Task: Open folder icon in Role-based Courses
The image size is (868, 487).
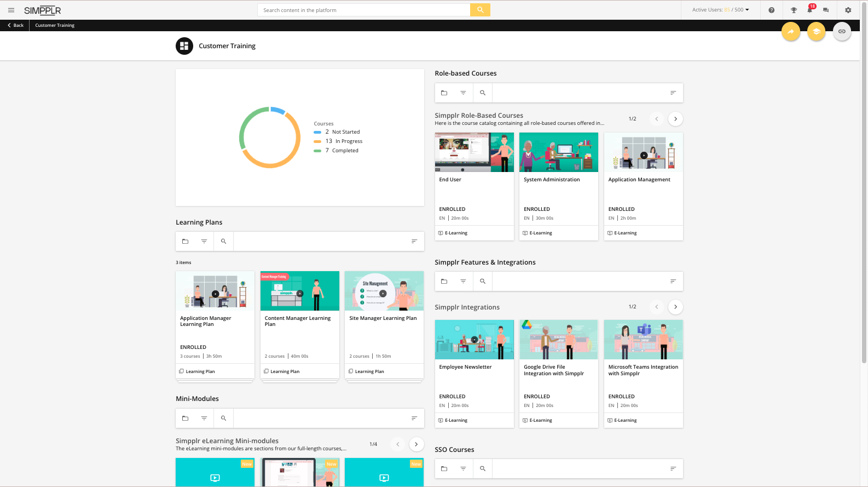Action: click(444, 93)
